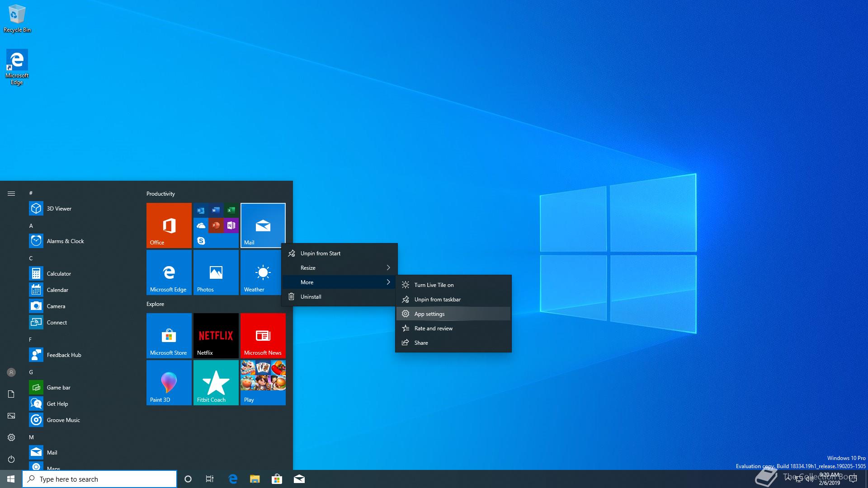Viewport: 868px width, 488px height.
Task: Open Camera from the app list
Action: pos(83,306)
